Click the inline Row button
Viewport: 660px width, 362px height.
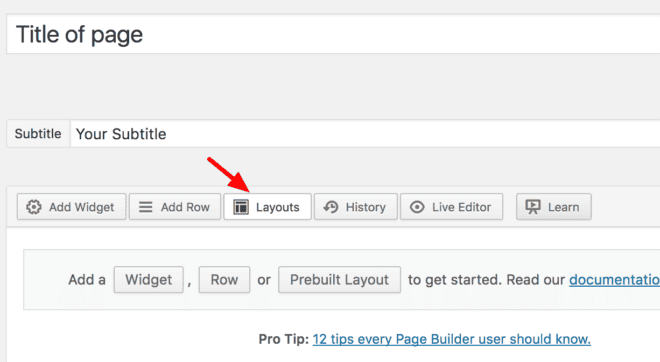[x=224, y=279]
